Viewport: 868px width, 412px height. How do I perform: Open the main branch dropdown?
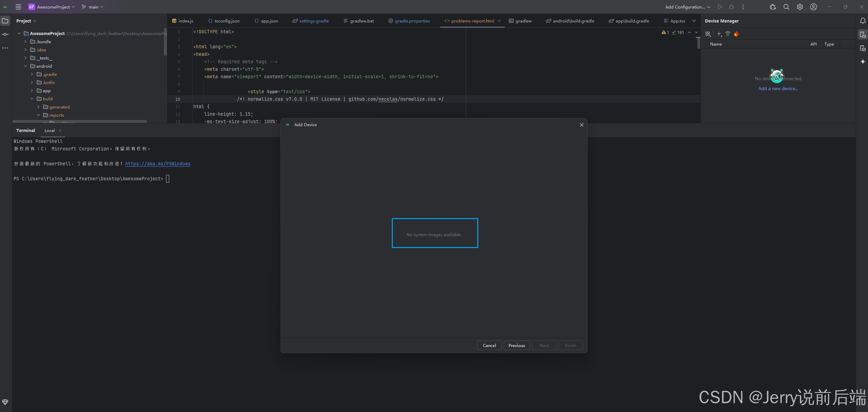point(93,7)
